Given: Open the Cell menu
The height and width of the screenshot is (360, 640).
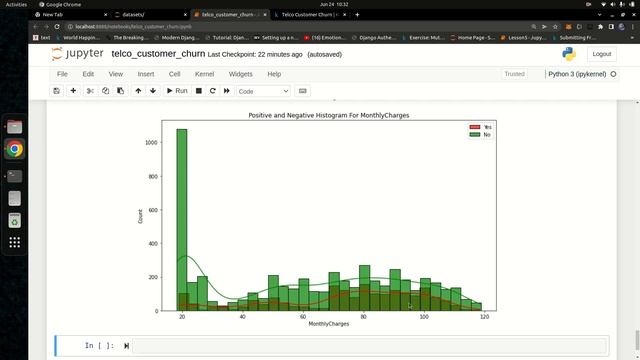Looking at the screenshot, I should [174, 74].
